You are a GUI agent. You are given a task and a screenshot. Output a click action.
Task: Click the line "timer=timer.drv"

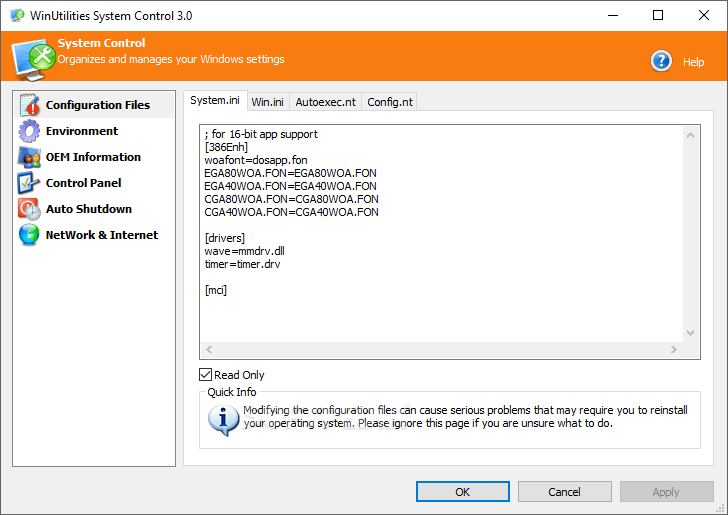[242, 264]
